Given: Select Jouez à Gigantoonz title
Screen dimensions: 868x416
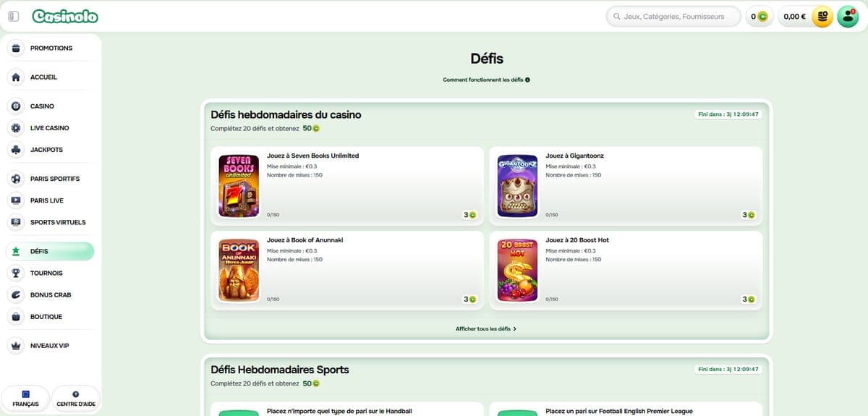Looking at the screenshot, I should click(574, 156).
